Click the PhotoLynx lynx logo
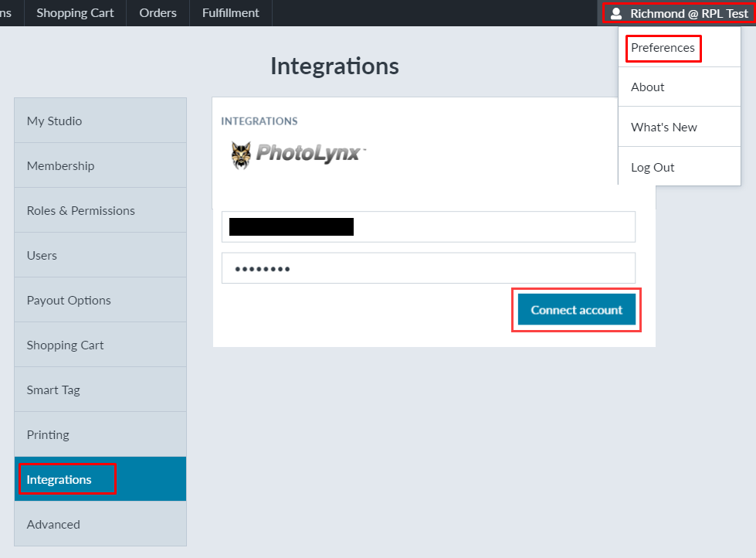 [242, 155]
